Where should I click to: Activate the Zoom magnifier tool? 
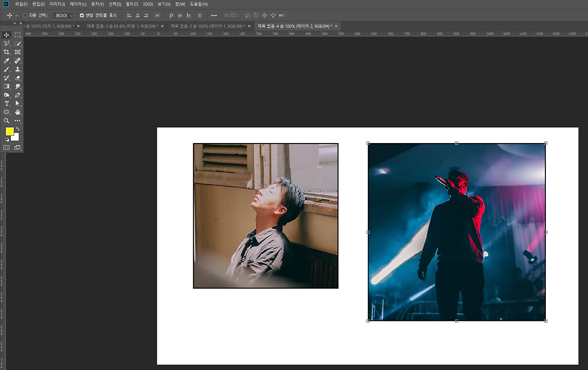[x=7, y=121]
